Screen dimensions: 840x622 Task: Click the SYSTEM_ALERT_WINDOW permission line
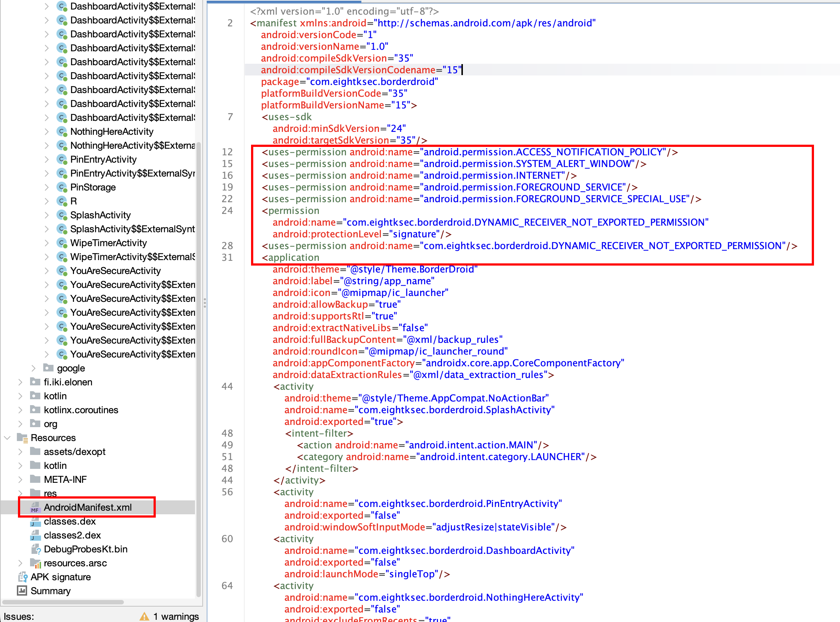click(x=454, y=164)
